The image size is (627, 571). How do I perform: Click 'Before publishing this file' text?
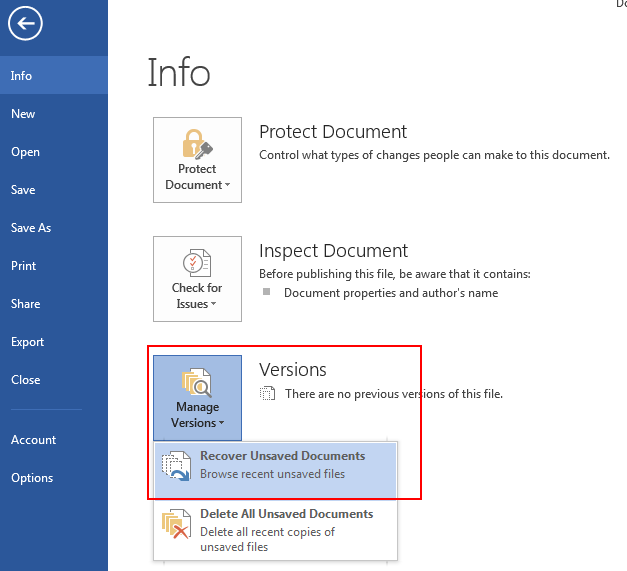395,274
